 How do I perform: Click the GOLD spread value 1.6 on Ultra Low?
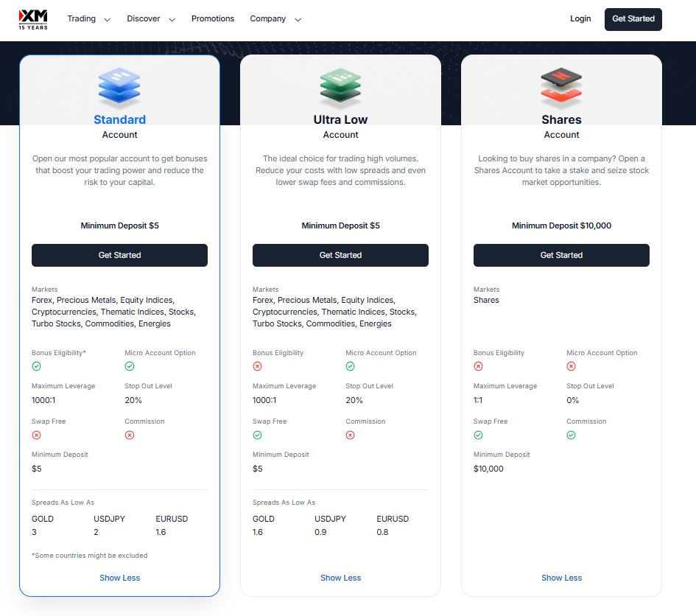tap(258, 532)
